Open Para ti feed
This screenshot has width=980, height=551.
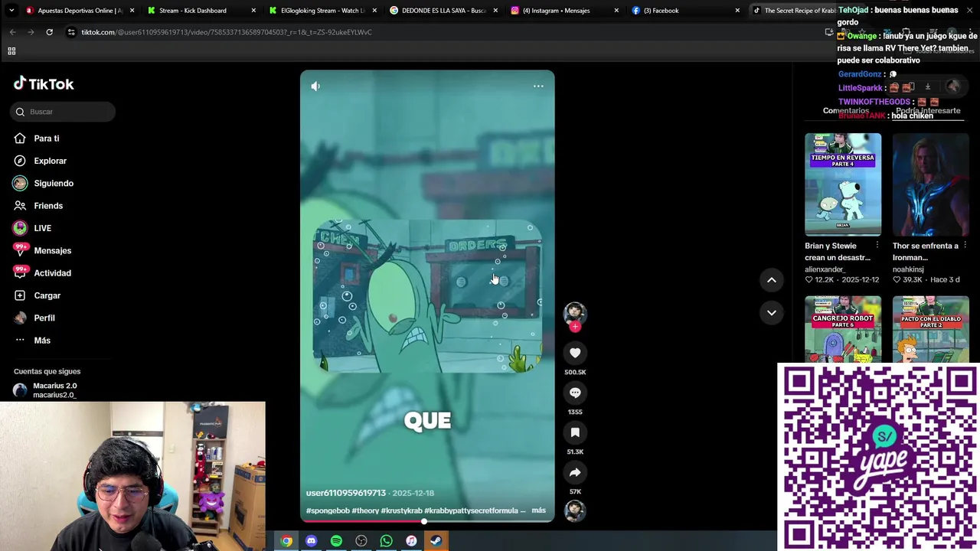click(46, 139)
